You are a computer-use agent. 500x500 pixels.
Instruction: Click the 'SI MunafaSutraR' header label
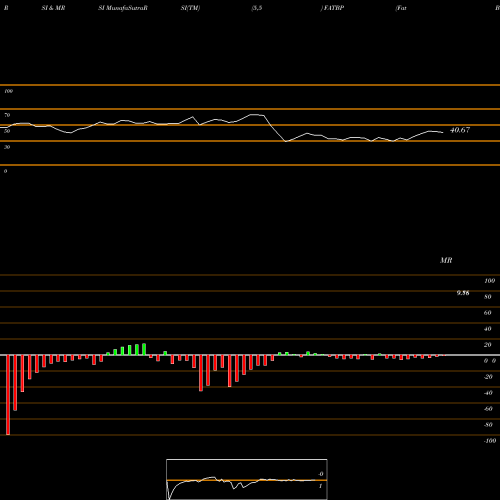click(x=123, y=8)
